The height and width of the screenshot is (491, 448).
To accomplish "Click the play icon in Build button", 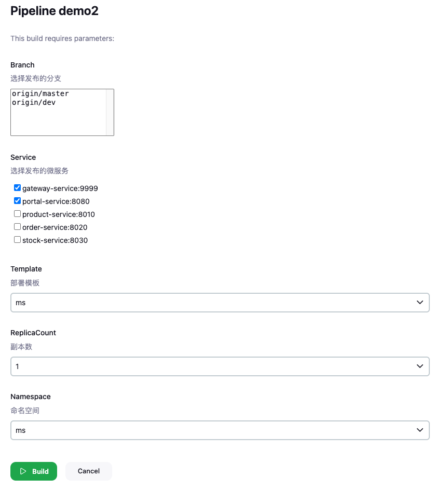I will [23, 471].
